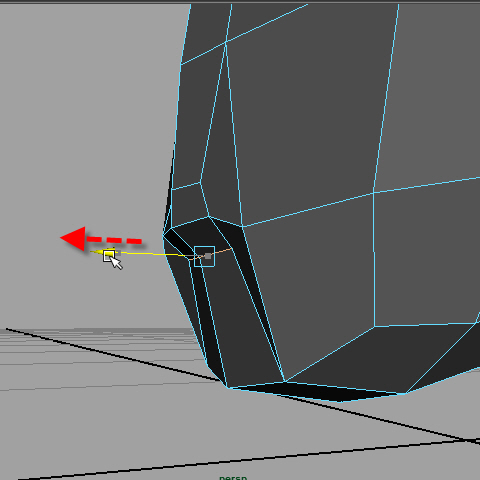This screenshot has width=480, height=480.
Task: Select the top vertex where the cyan edges cross
Action: (x=226, y=42)
